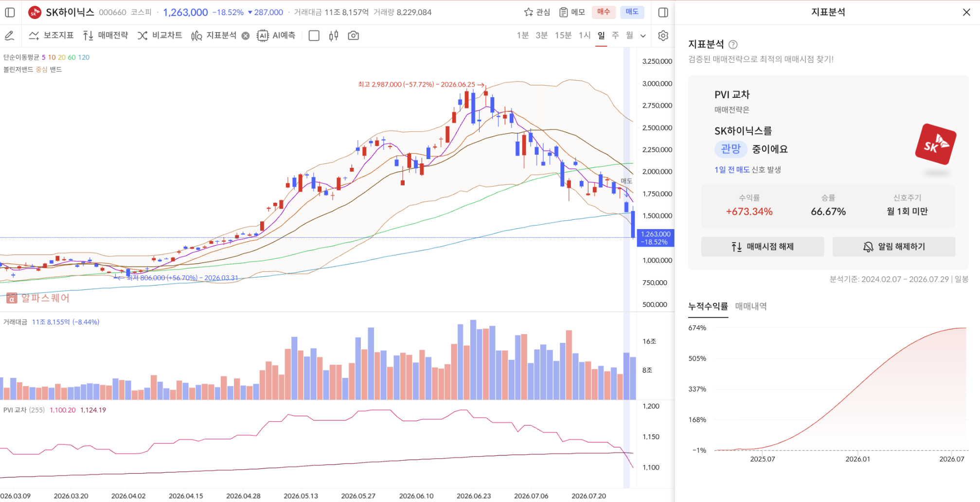Remove 지표분석 with the circled x icon
The height and width of the screenshot is (502, 980).
[x=246, y=36]
